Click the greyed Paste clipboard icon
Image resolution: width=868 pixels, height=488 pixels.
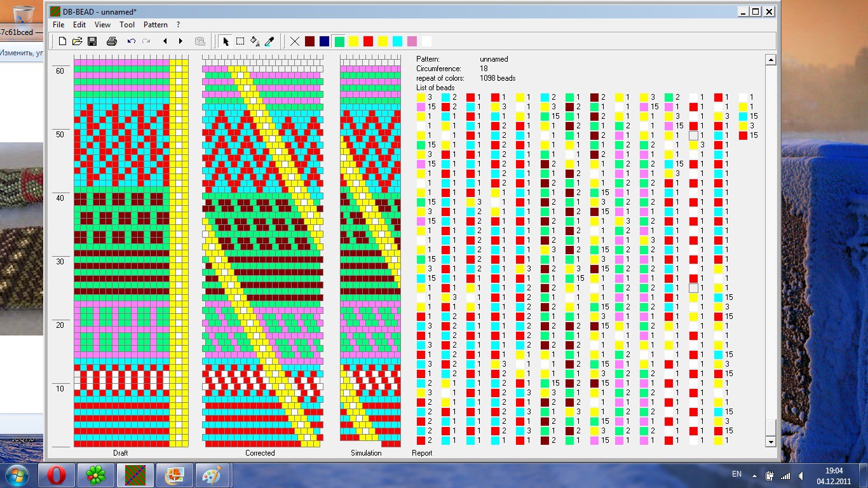pos(200,41)
